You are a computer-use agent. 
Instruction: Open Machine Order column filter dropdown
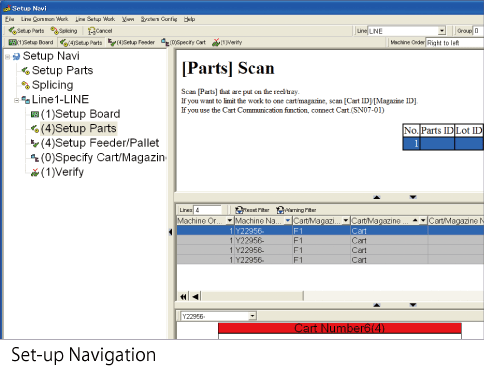(x=229, y=221)
